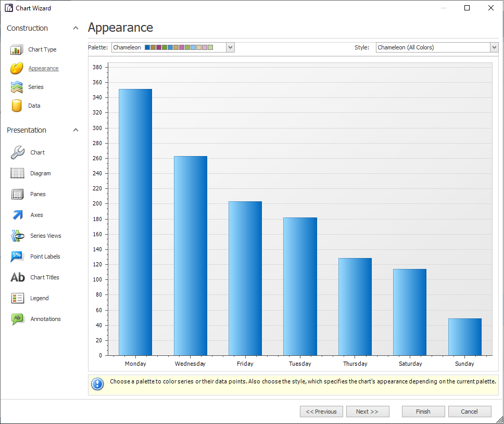This screenshot has height=424, width=504.
Task: Click the Monday bar in the chart preview
Action: 135,219
